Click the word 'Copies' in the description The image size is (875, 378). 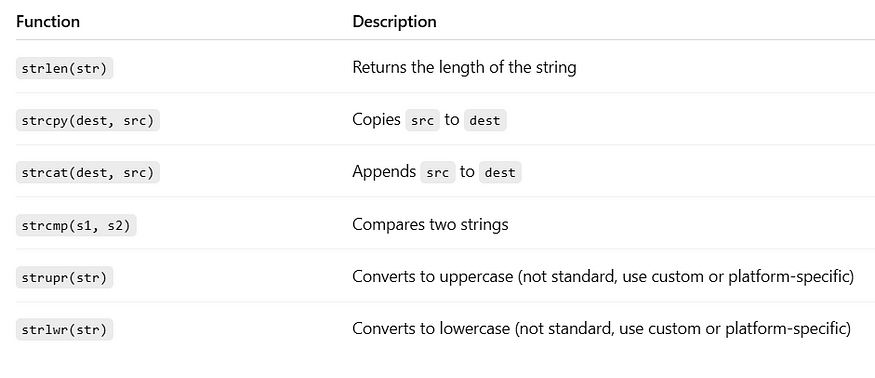[x=377, y=120]
